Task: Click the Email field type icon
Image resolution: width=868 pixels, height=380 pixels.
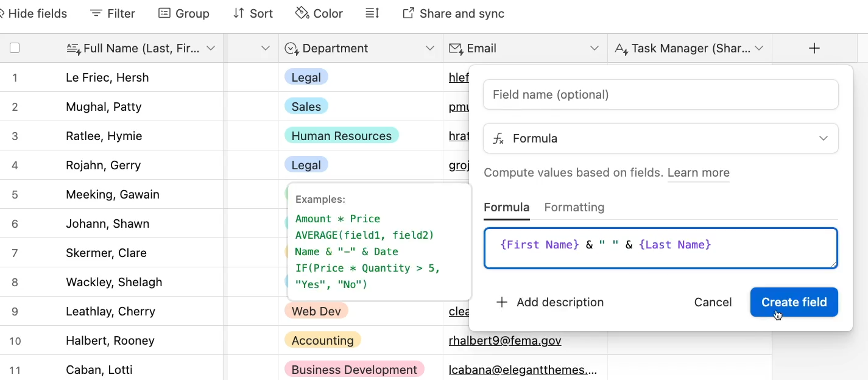Action: pos(456,49)
